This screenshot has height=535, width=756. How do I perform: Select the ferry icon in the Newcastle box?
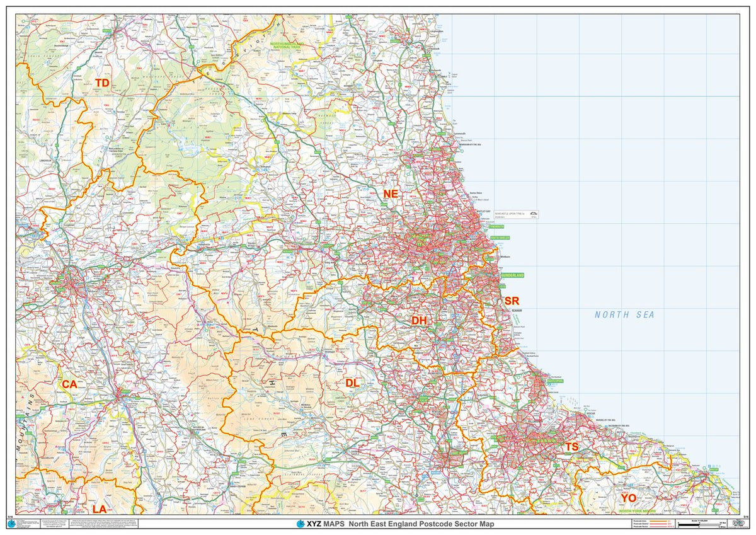pos(534,214)
